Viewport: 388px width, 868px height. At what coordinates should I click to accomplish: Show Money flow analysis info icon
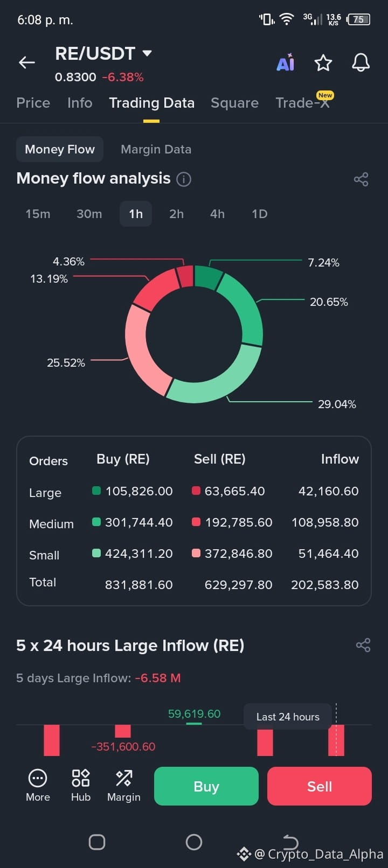click(x=184, y=179)
